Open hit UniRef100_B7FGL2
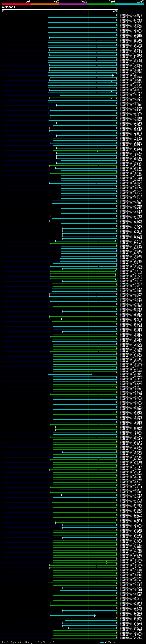146x644 pixels. tap(131, 17)
